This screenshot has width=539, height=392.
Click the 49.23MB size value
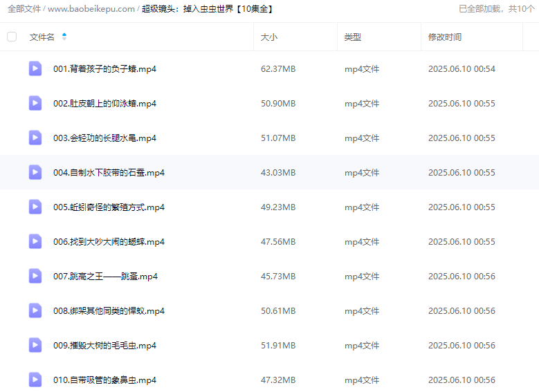click(x=278, y=207)
